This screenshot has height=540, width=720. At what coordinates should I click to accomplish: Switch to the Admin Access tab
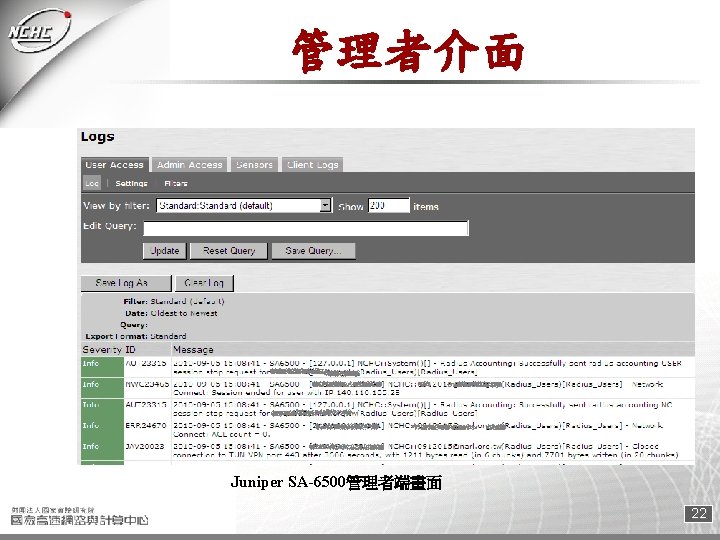point(190,165)
